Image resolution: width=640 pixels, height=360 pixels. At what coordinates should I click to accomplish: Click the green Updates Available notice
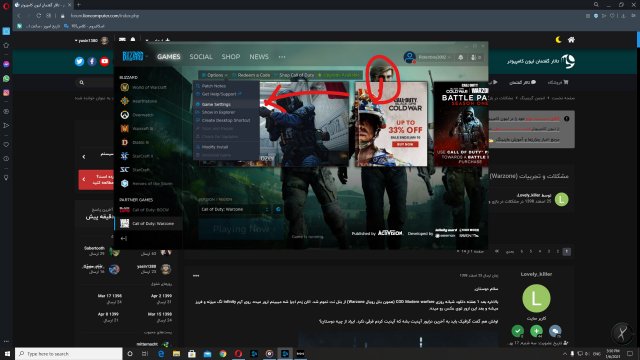point(339,75)
